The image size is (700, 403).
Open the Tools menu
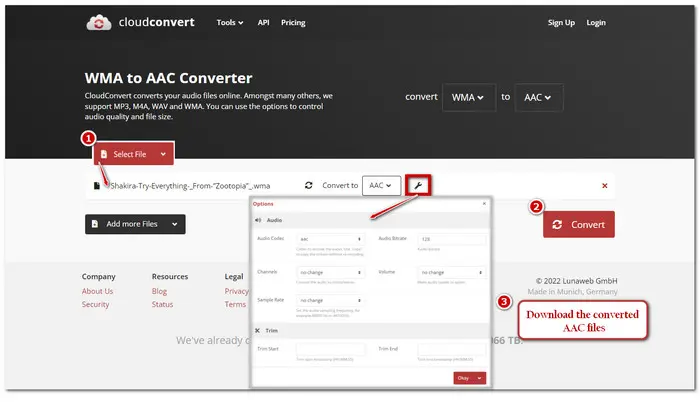tap(230, 22)
